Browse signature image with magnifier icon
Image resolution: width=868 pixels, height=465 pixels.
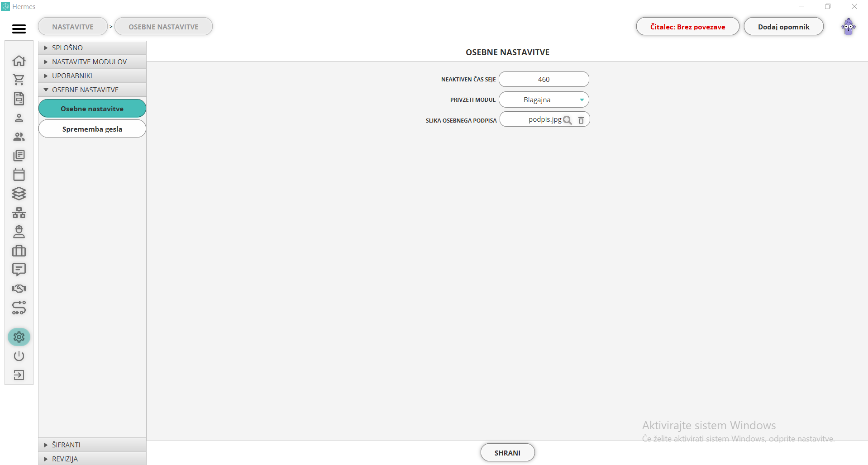[x=568, y=120]
